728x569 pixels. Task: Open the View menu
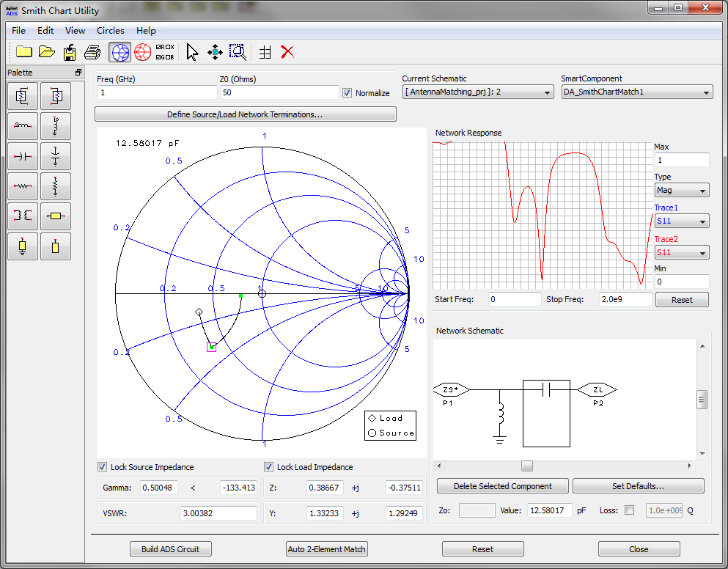coord(75,31)
